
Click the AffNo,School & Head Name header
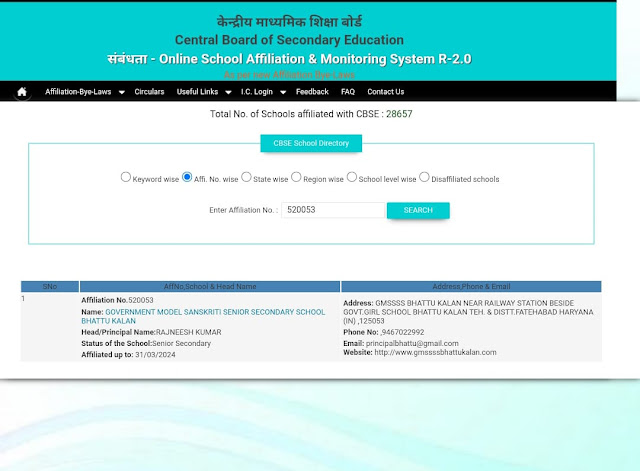click(210, 287)
